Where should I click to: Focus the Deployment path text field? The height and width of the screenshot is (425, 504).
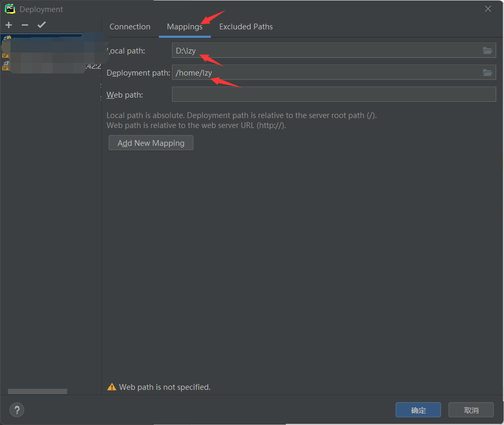tap(325, 73)
